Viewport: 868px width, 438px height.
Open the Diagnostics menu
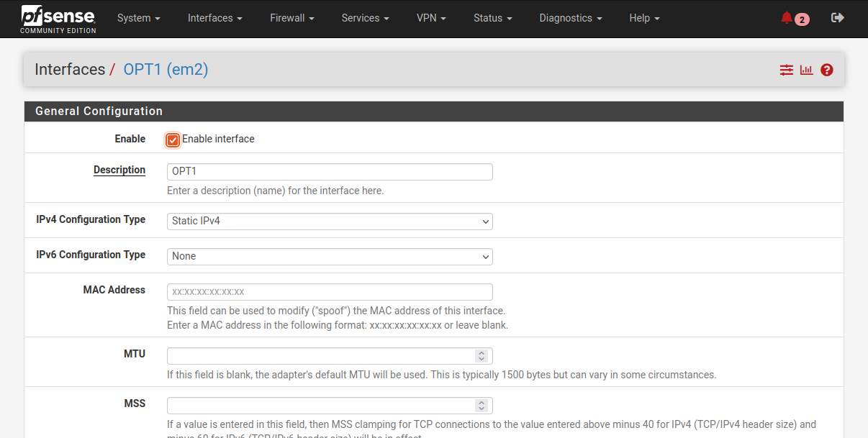pos(570,18)
